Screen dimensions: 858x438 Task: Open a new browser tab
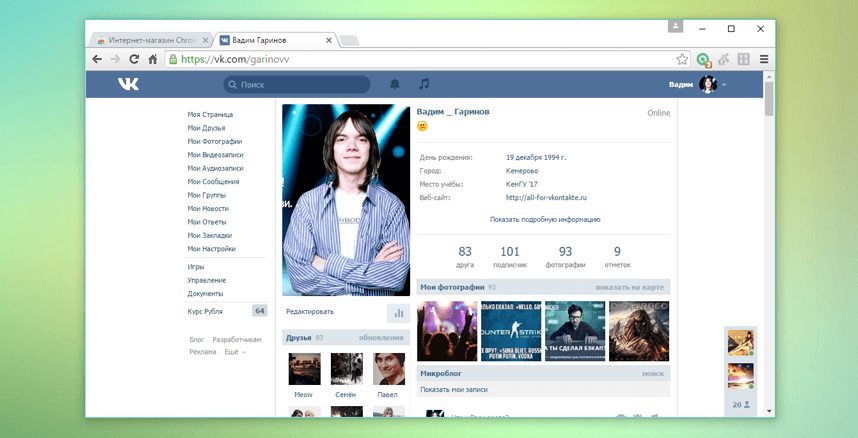(x=349, y=40)
